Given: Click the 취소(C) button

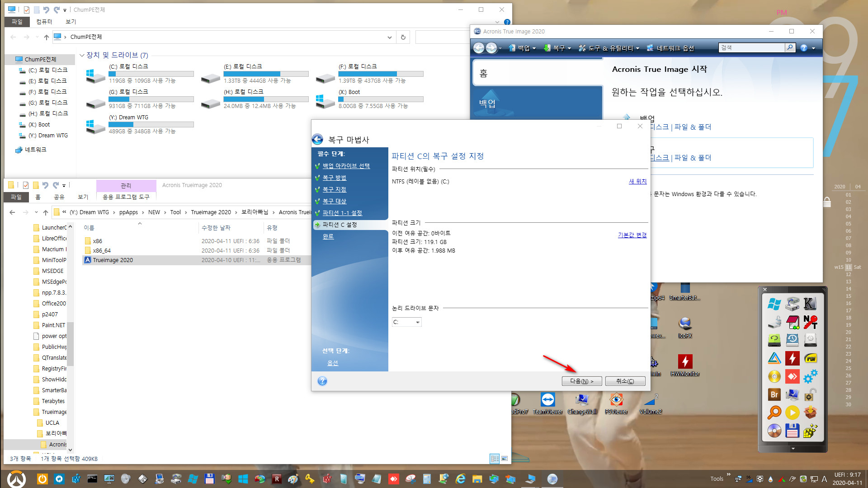Looking at the screenshot, I should [x=625, y=381].
